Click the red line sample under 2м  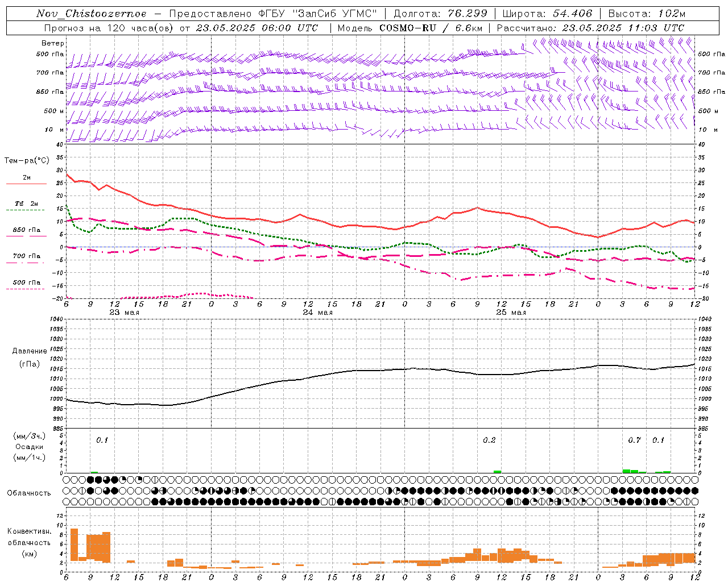[x=26, y=184]
